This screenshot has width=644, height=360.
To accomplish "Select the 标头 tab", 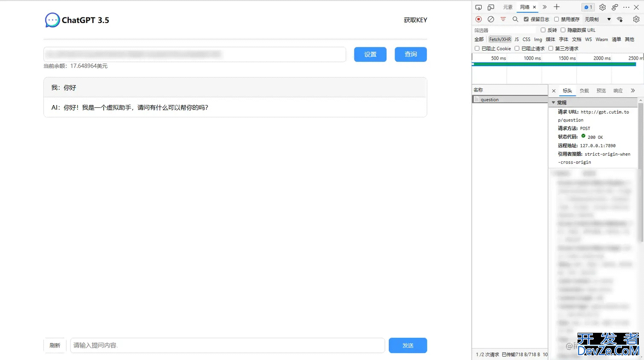I will pyautogui.click(x=567, y=91).
